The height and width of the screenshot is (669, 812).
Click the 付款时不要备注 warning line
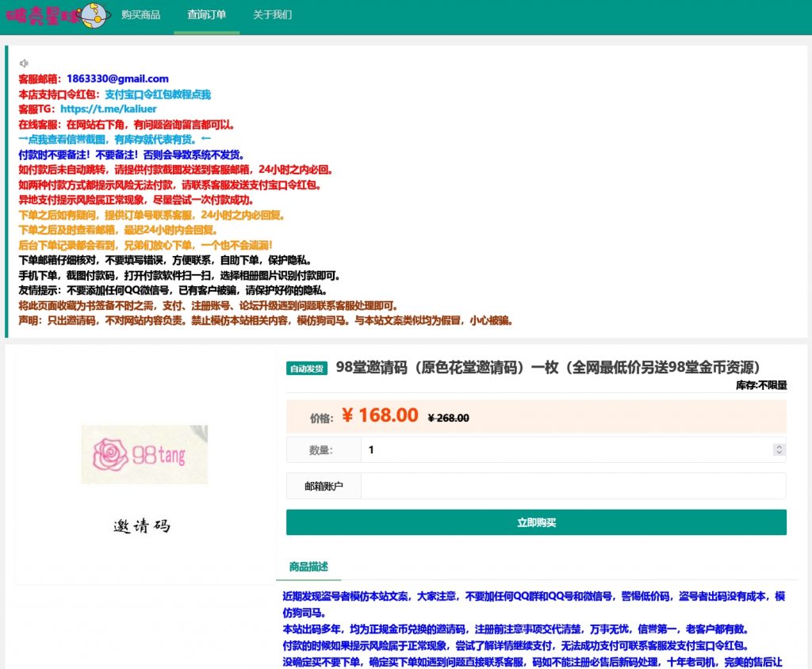tap(132, 155)
